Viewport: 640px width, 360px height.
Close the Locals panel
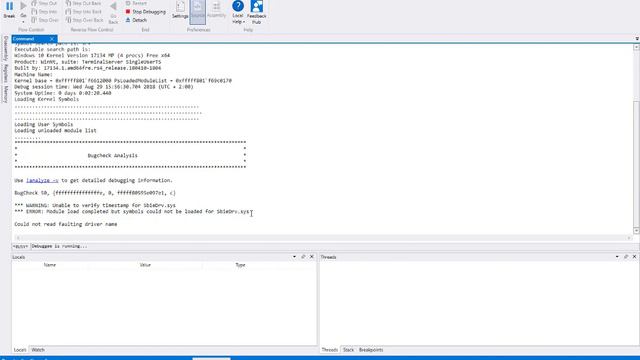click(312, 257)
